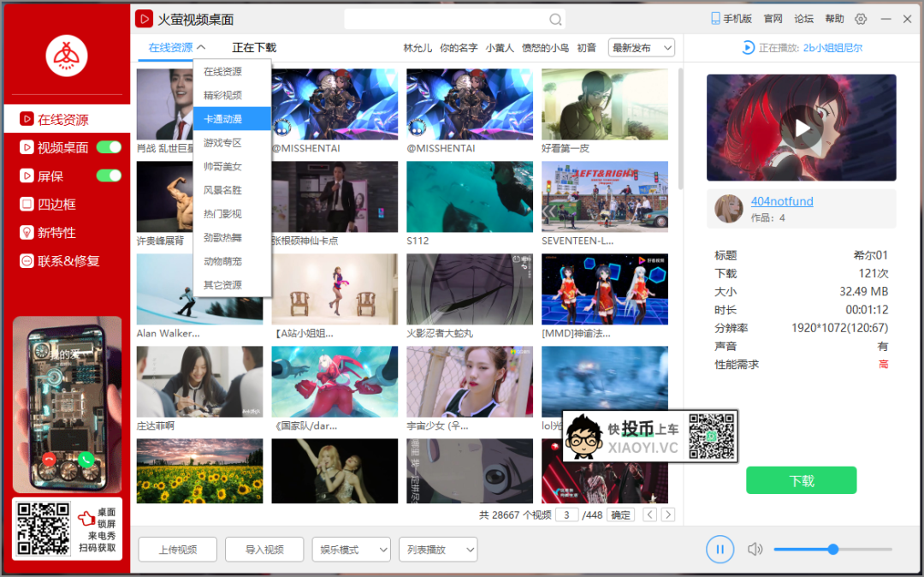The height and width of the screenshot is (577, 924).
Task: Open the 视频桌面 sidebar icon
Action: (x=27, y=147)
